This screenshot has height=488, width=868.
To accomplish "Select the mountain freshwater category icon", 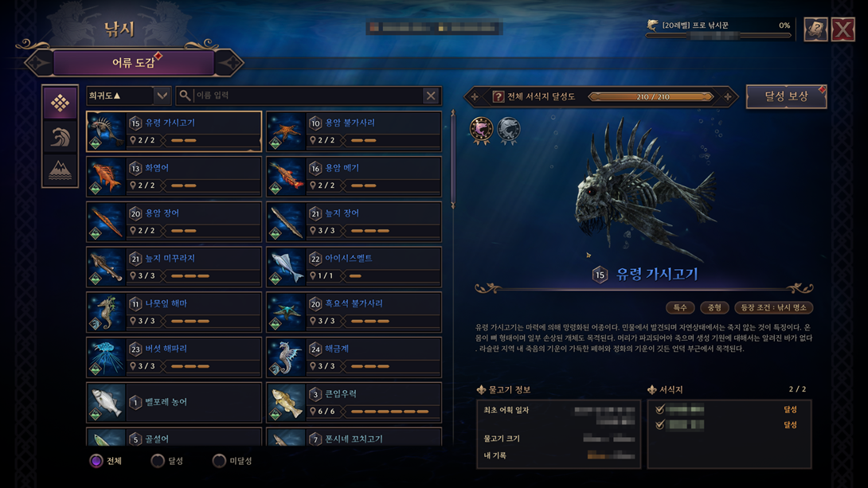I will (x=60, y=170).
